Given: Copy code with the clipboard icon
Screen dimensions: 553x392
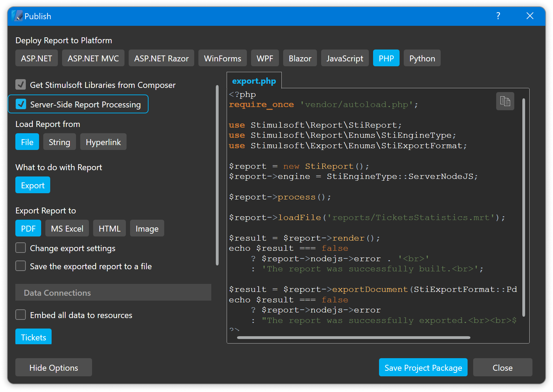Looking at the screenshot, I should [505, 101].
